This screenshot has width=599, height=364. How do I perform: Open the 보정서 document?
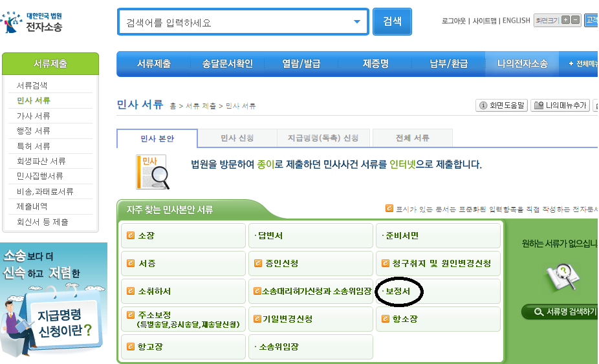[x=438, y=291]
